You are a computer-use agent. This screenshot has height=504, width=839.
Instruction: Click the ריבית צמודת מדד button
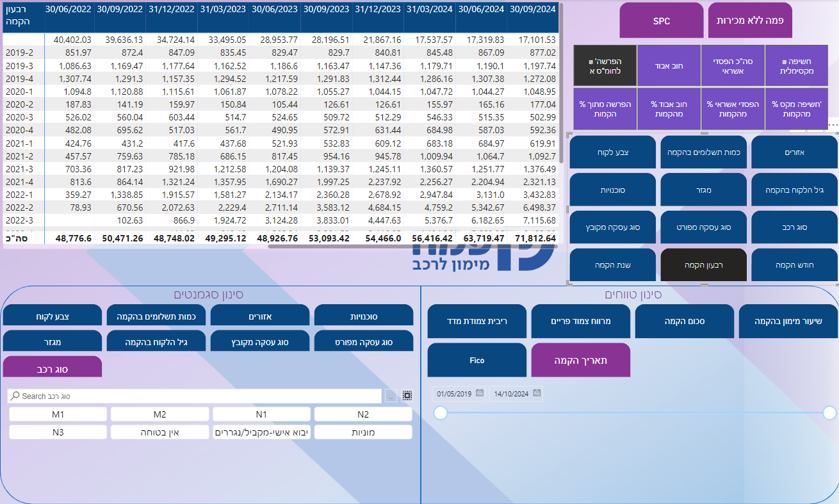click(x=477, y=321)
